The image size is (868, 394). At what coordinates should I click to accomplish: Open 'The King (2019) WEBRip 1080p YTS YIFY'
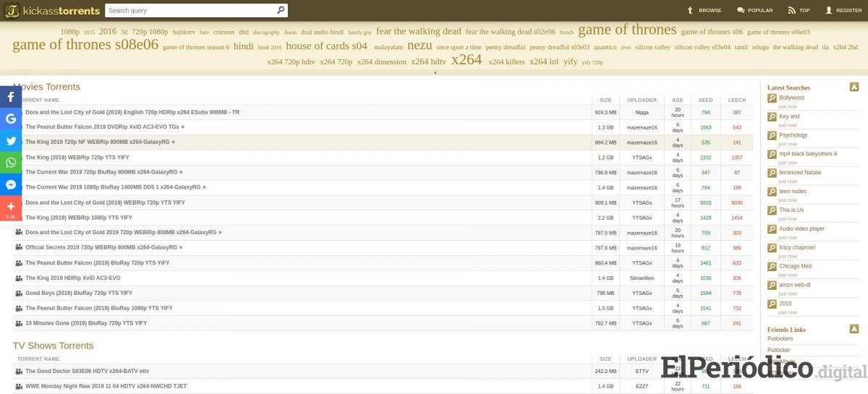(x=79, y=218)
